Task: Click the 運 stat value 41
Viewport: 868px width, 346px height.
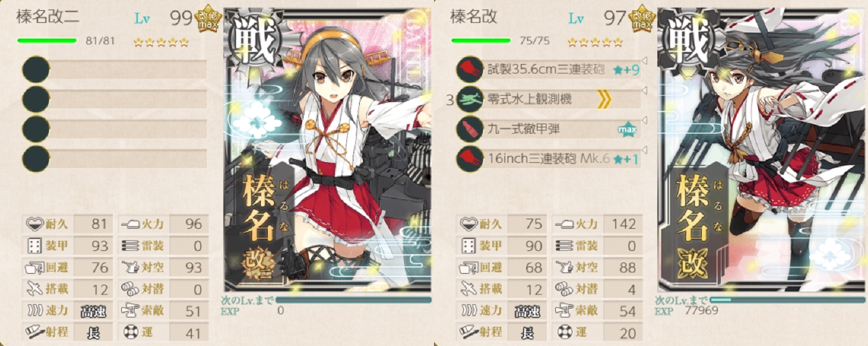Action: click(189, 333)
